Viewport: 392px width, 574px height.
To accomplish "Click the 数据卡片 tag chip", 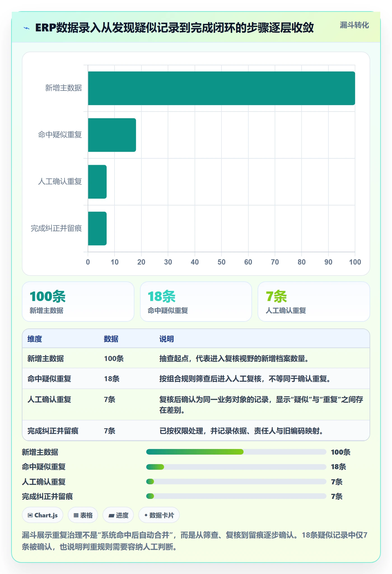I will pyautogui.click(x=159, y=515).
